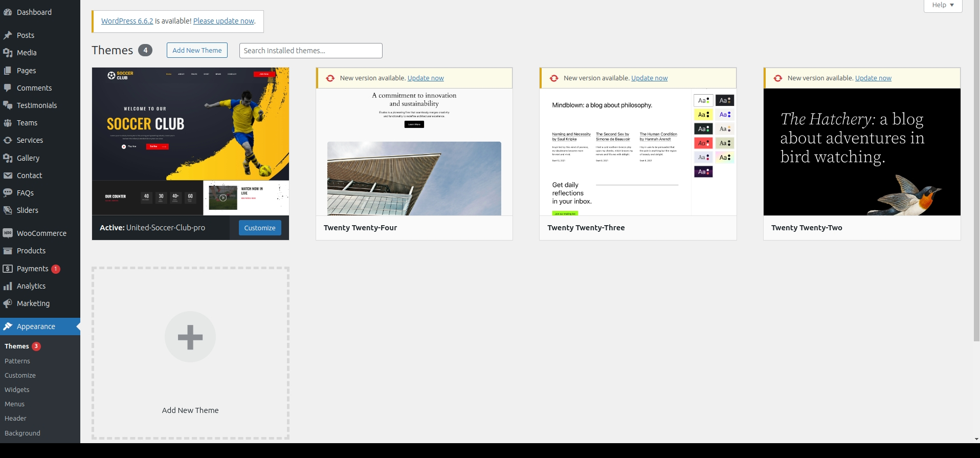Open Twenty Twenty-Two theme thumbnail
980x458 pixels.
pyautogui.click(x=862, y=152)
